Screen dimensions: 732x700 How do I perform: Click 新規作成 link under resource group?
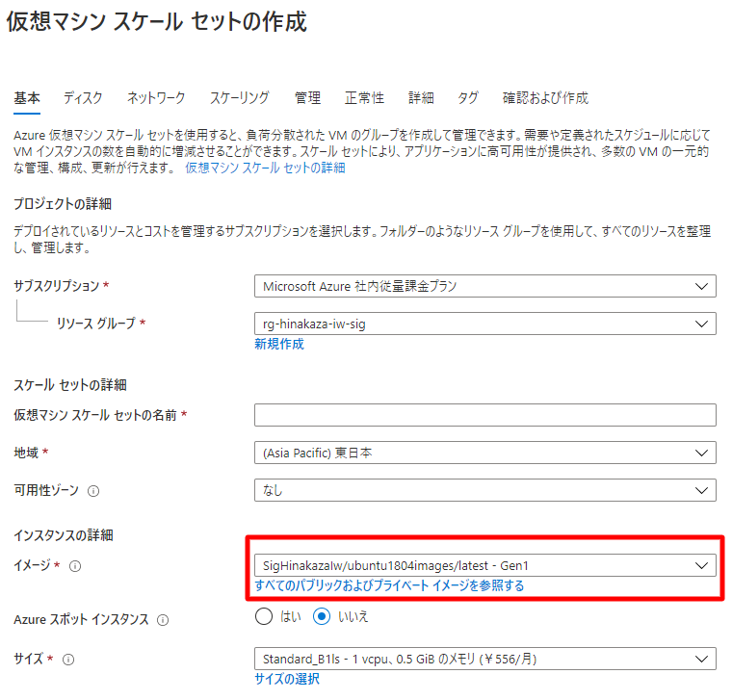pyautogui.click(x=279, y=345)
